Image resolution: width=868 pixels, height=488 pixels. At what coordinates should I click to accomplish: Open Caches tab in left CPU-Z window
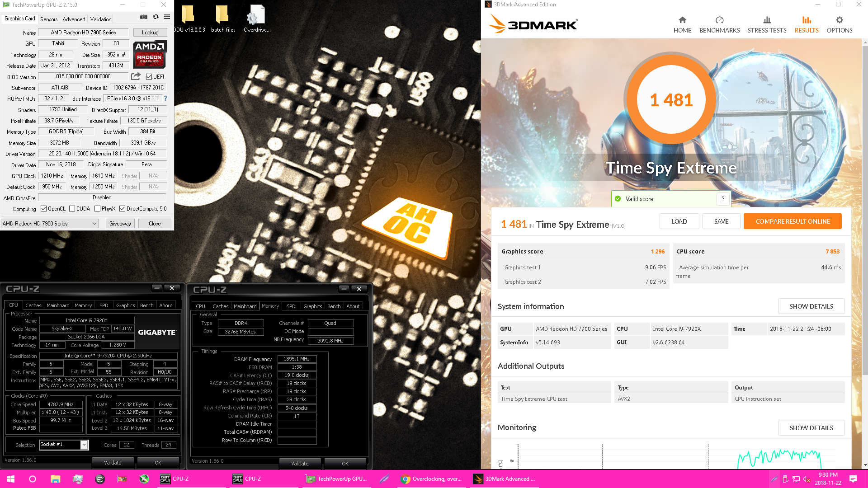tap(33, 305)
